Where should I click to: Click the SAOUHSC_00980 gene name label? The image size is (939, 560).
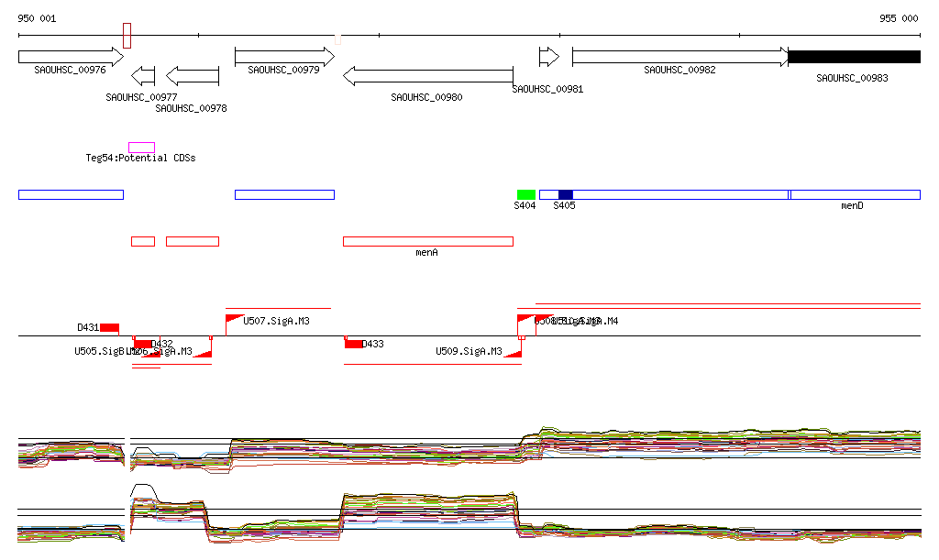[x=426, y=97]
